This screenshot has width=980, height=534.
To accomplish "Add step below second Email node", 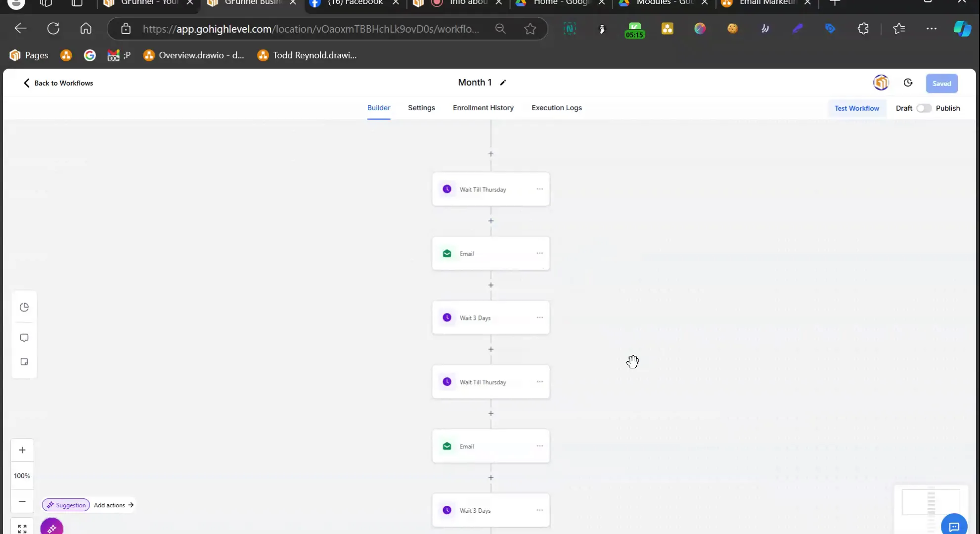I will coord(491,478).
